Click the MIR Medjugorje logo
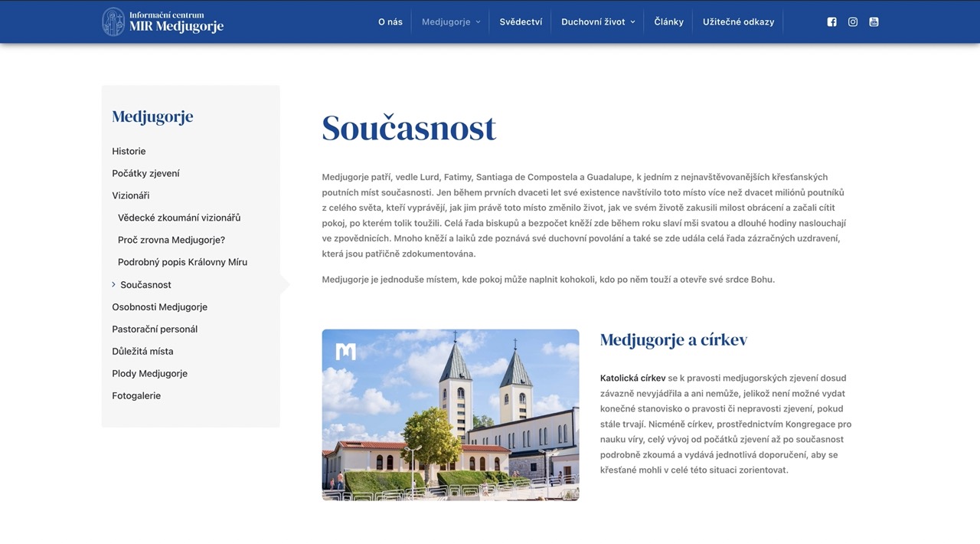Viewport: 980px width, 544px height. pyautogui.click(x=162, y=21)
